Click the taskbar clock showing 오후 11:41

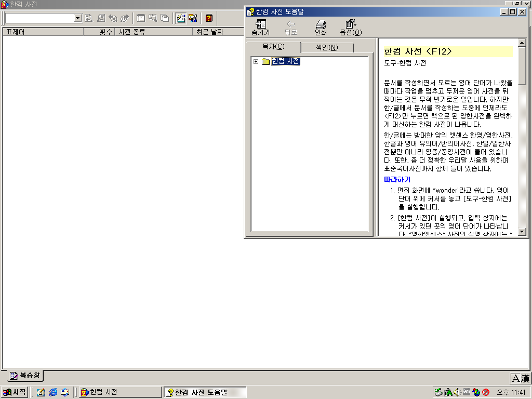pos(511,392)
